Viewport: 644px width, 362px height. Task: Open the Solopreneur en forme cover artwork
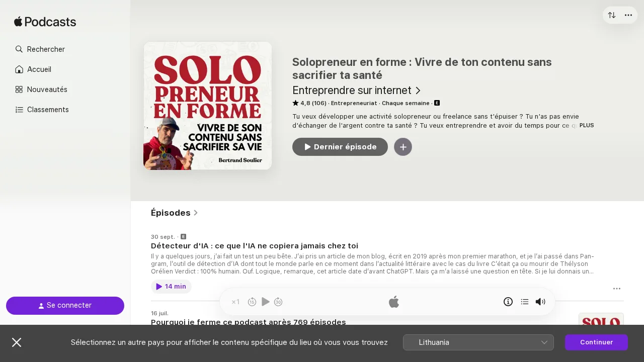208,106
